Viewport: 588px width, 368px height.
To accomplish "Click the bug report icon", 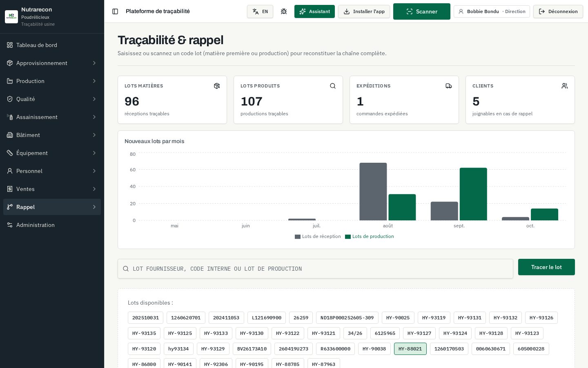I will [x=284, y=11].
